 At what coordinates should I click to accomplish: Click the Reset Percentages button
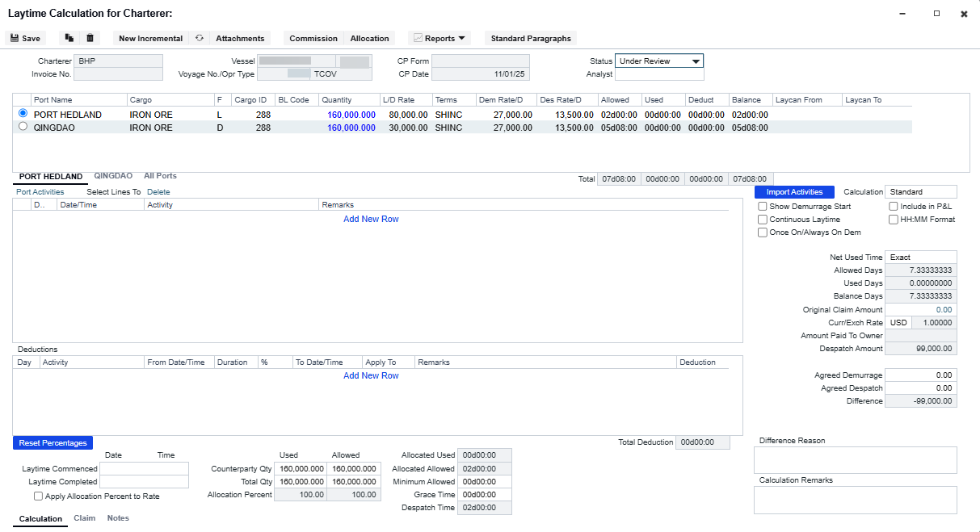pyautogui.click(x=53, y=443)
